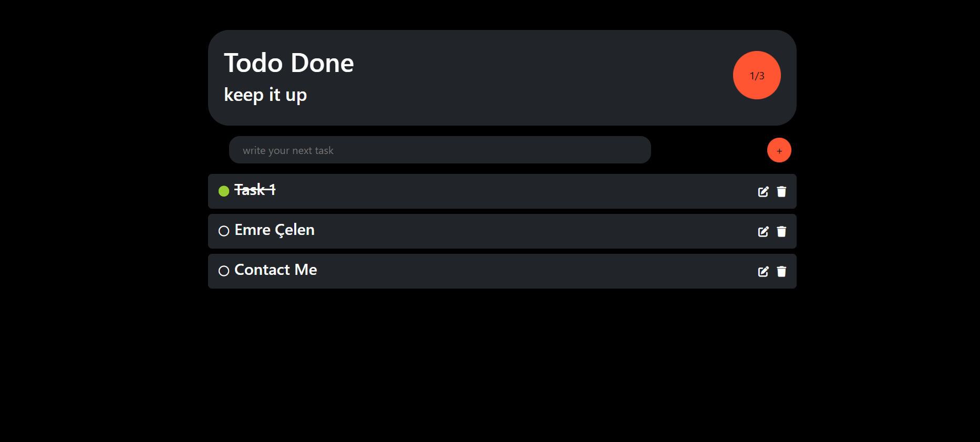980x442 pixels.
Task: Edit the Task 1 item
Action: pos(763,192)
